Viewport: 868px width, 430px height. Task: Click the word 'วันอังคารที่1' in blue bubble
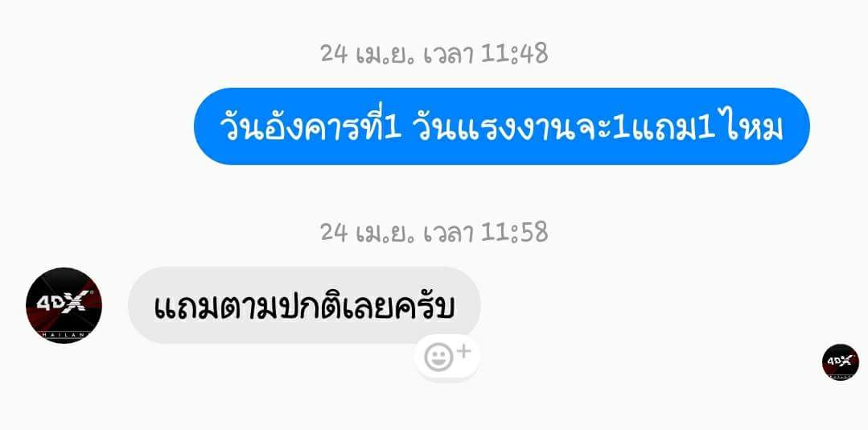click(310, 127)
